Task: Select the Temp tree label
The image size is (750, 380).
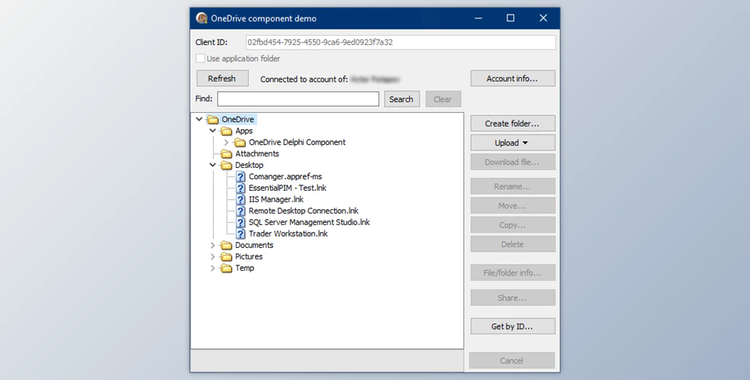Action: coord(244,268)
